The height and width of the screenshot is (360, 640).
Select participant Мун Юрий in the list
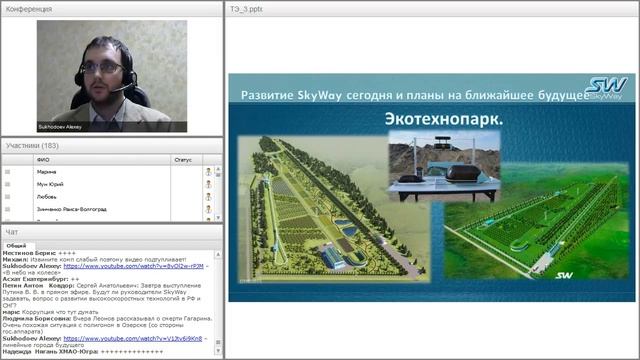[50, 184]
